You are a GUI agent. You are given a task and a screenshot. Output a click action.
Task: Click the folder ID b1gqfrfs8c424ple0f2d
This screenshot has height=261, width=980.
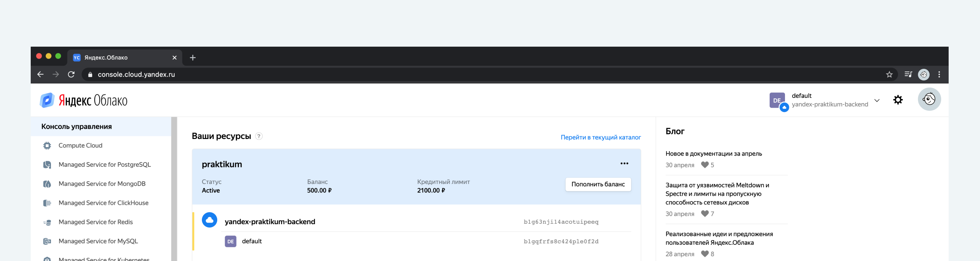[x=561, y=242]
